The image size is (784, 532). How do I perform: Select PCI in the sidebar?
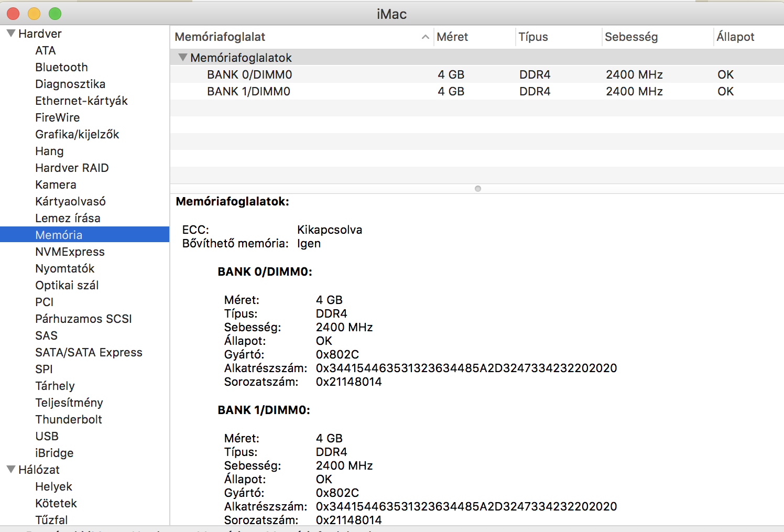[x=44, y=302]
